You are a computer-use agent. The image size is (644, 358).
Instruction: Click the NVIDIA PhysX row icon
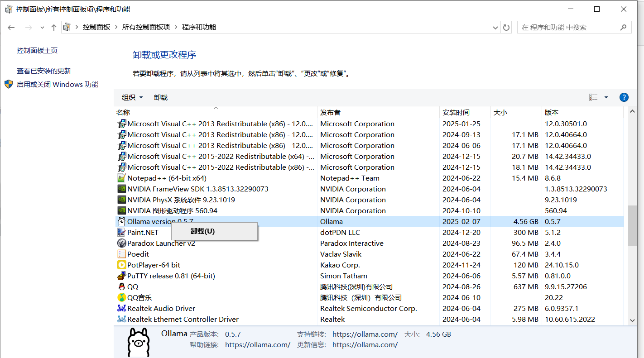click(121, 200)
